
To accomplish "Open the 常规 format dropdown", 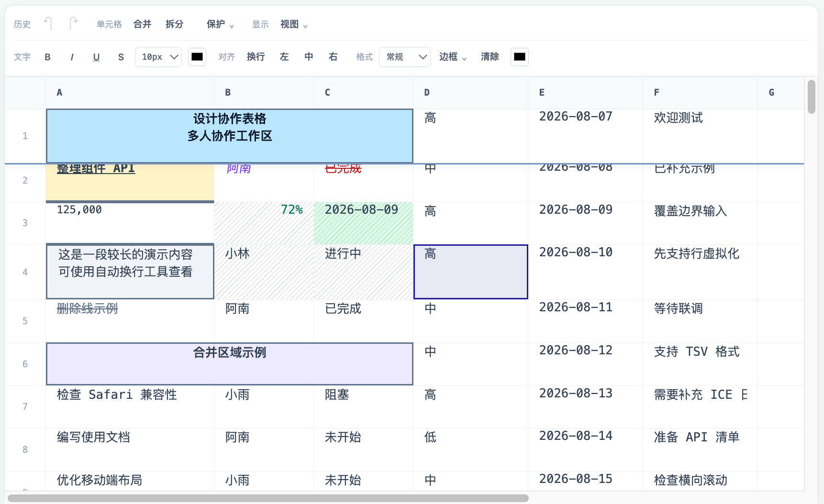I will tap(405, 57).
